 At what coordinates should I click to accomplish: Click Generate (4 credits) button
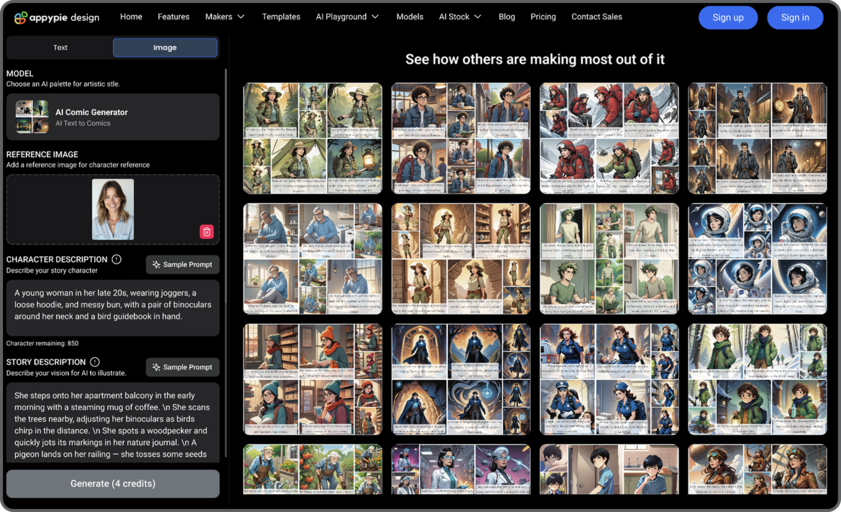click(x=113, y=484)
